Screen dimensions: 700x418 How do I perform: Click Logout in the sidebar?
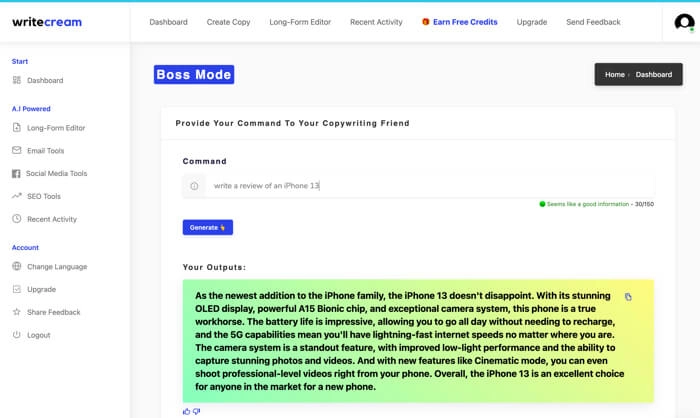[x=38, y=335]
